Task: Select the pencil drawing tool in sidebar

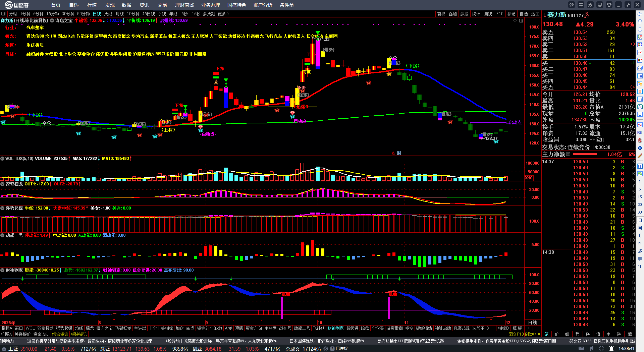Action: (640, 156)
